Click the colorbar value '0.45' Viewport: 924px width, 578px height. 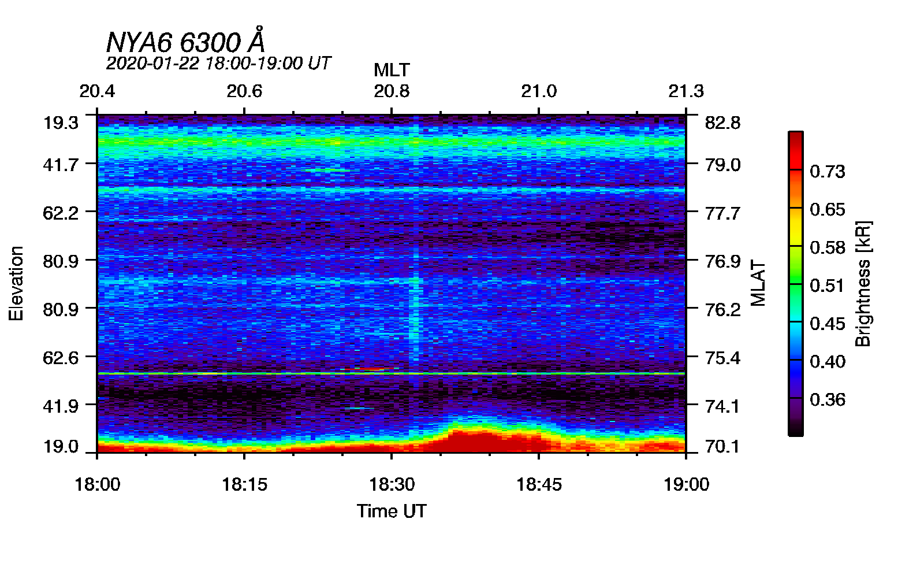click(827, 324)
